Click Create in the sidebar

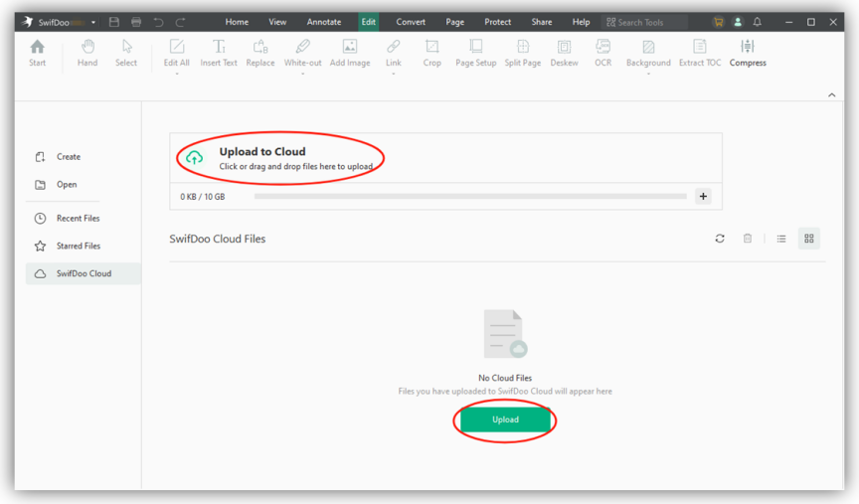[69, 157]
